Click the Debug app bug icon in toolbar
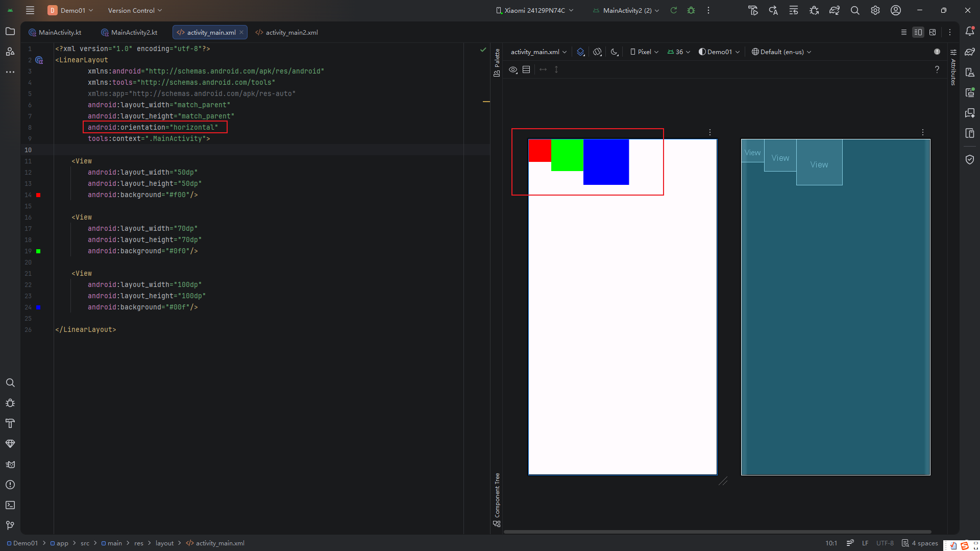 (x=691, y=10)
